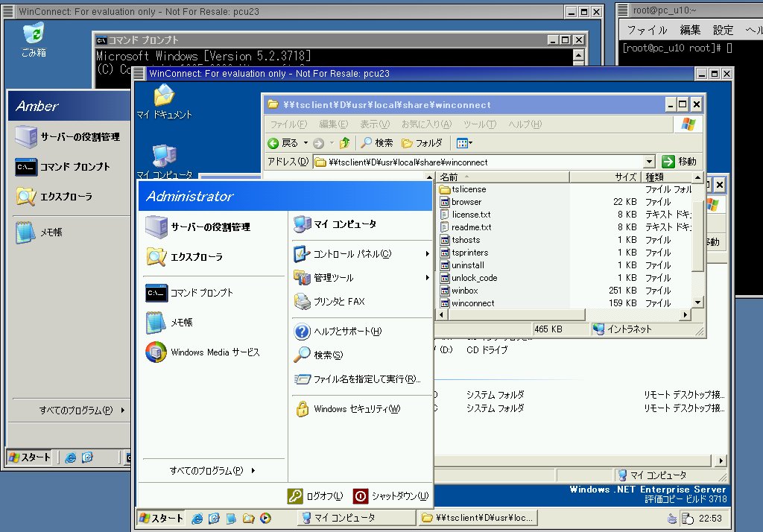
Task: Open the お気に入り(A) menu
Action: (427, 124)
